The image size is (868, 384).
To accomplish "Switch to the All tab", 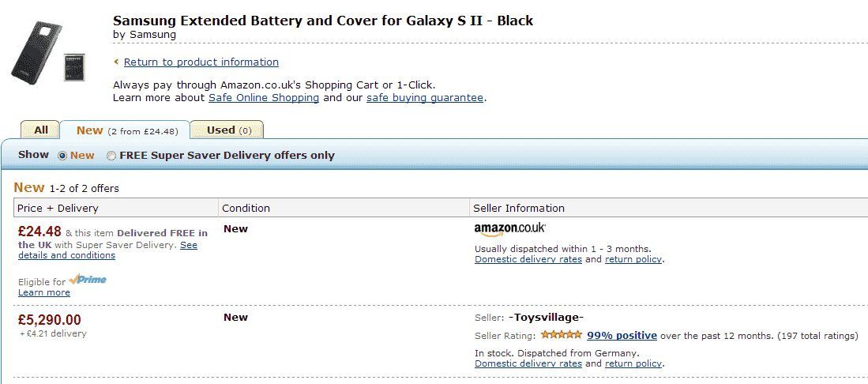I will tap(41, 130).
